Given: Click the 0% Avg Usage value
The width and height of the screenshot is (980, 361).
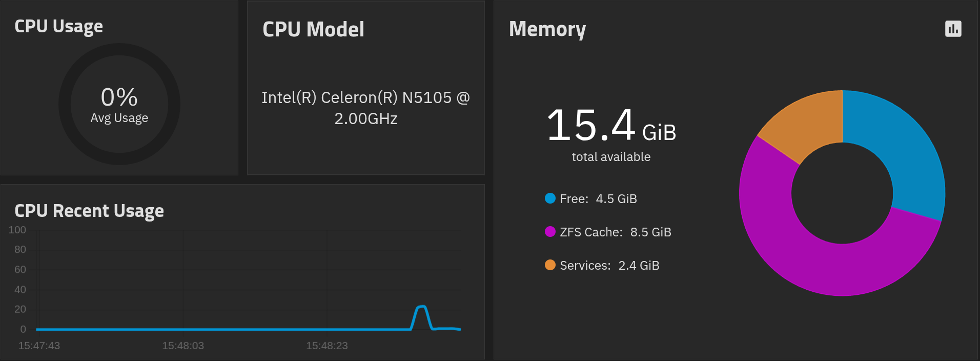Looking at the screenshot, I should click(x=119, y=97).
